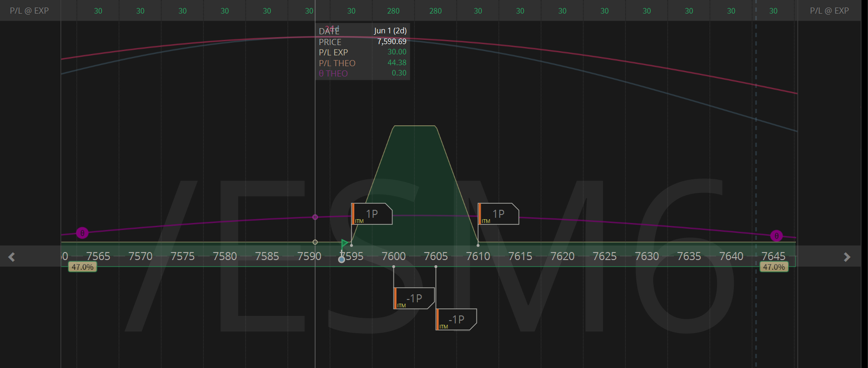
Task: Click the 7610 price axis label
Action: 478,256
